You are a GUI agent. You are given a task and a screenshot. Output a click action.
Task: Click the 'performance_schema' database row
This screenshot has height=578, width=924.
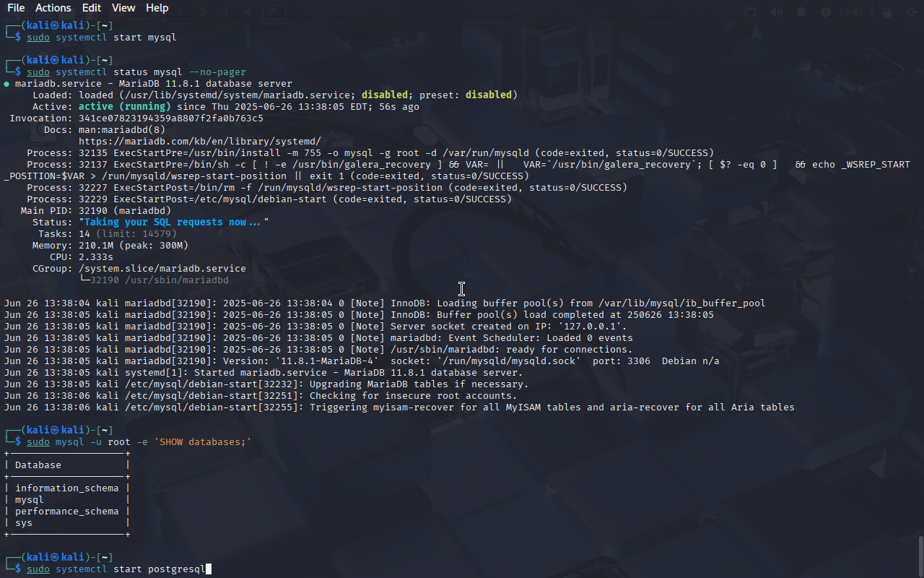tap(67, 511)
